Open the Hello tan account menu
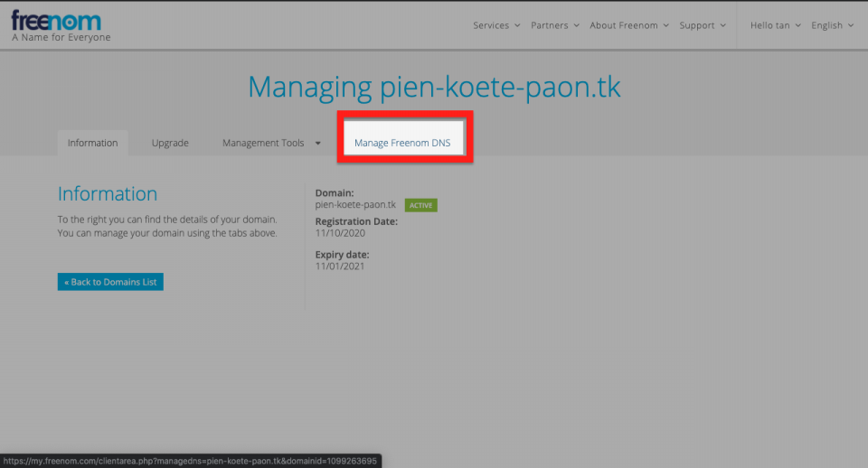Viewport: 868px width, 468px height. 776,25
